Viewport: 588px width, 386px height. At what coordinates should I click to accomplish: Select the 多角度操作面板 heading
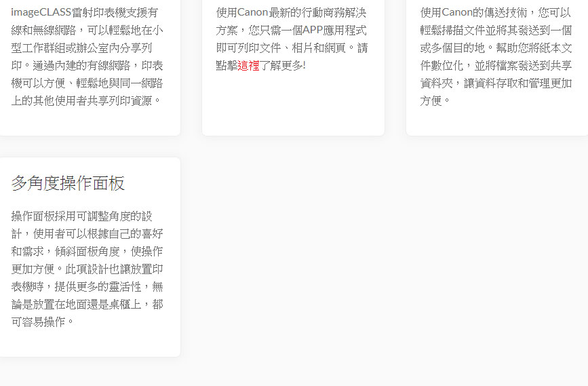tap(68, 183)
